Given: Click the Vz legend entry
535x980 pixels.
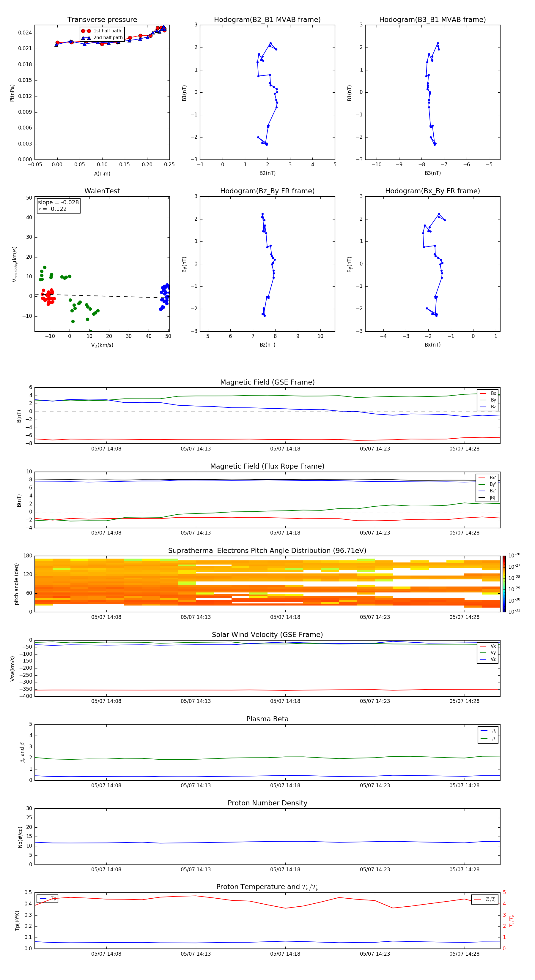Looking at the screenshot, I should (488, 659).
